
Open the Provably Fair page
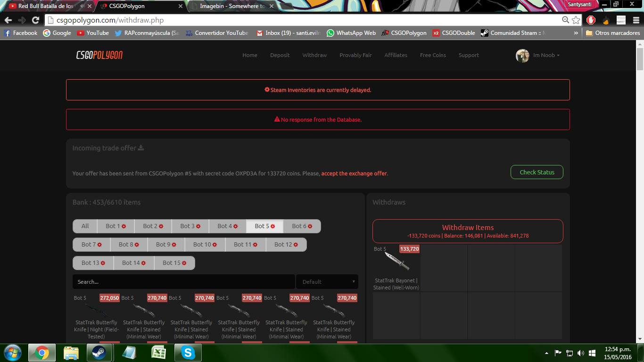coord(355,55)
